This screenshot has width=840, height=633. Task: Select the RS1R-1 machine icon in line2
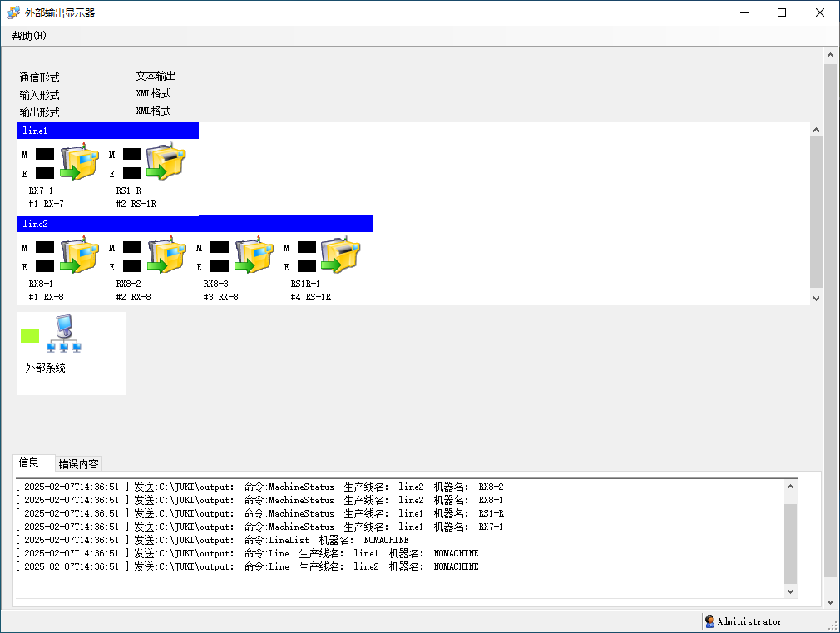(341, 256)
